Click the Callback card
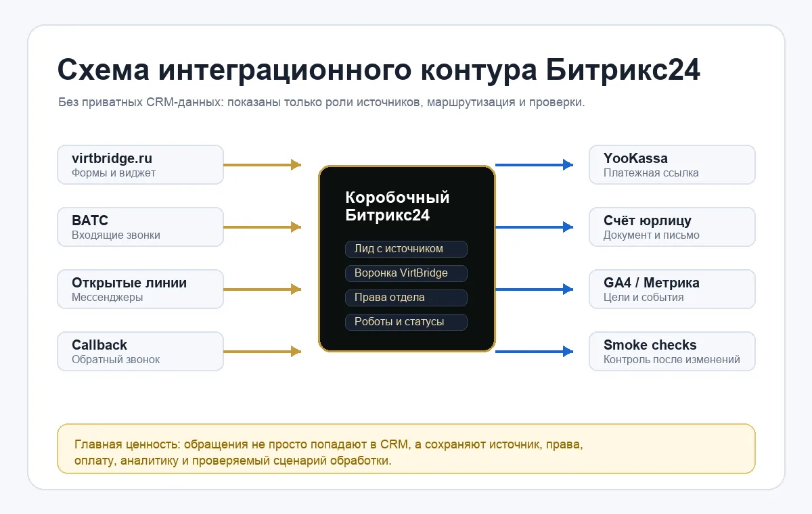The width and height of the screenshot is (812, 514). (x=140, y=351)
